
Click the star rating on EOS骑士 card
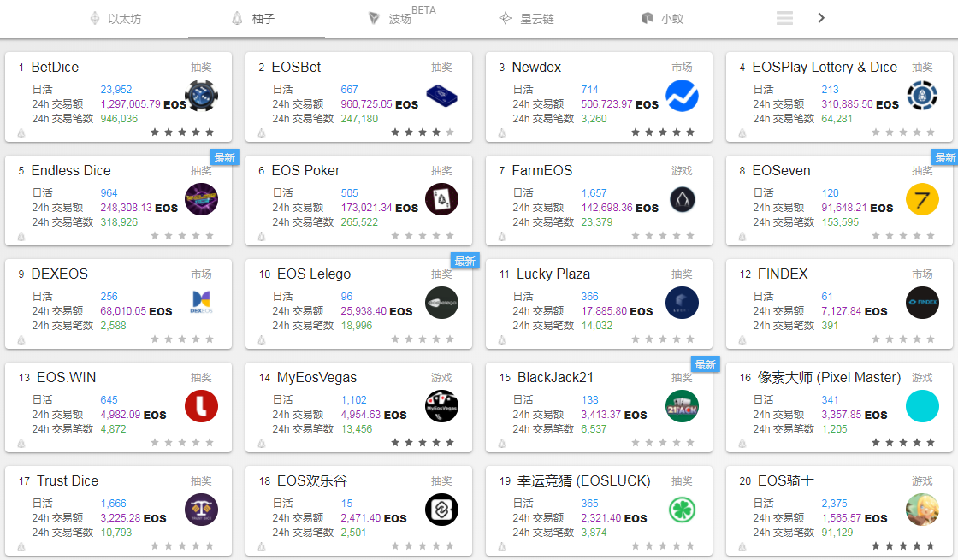point(903,546)
